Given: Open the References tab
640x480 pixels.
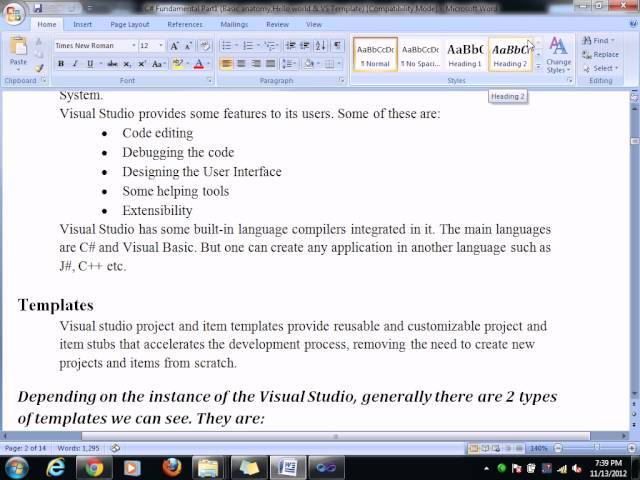Looking at the screenshot, I should coord(185,24).
